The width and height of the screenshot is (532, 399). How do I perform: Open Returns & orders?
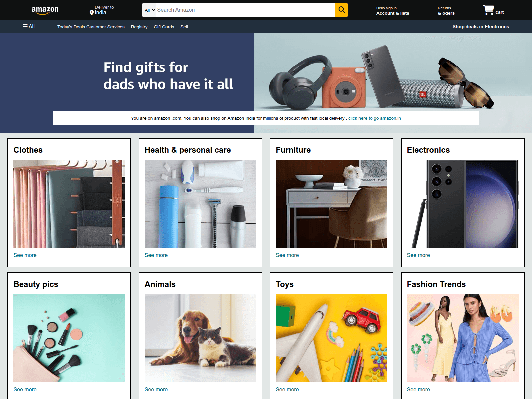(x=446, y=11)
